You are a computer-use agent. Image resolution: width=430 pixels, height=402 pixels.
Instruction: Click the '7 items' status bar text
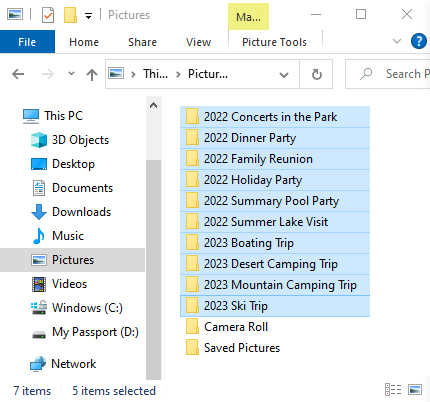tap(32, 391)
